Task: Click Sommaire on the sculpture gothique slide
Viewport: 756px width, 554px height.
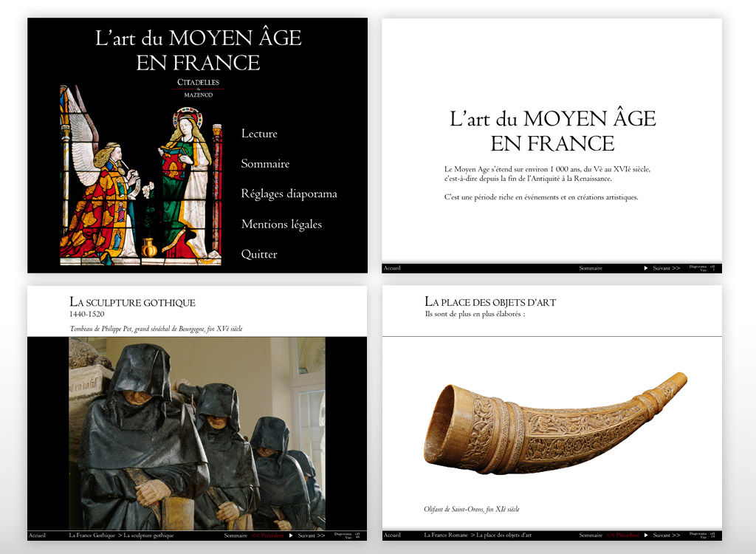Action: click(x=236, y=536)
